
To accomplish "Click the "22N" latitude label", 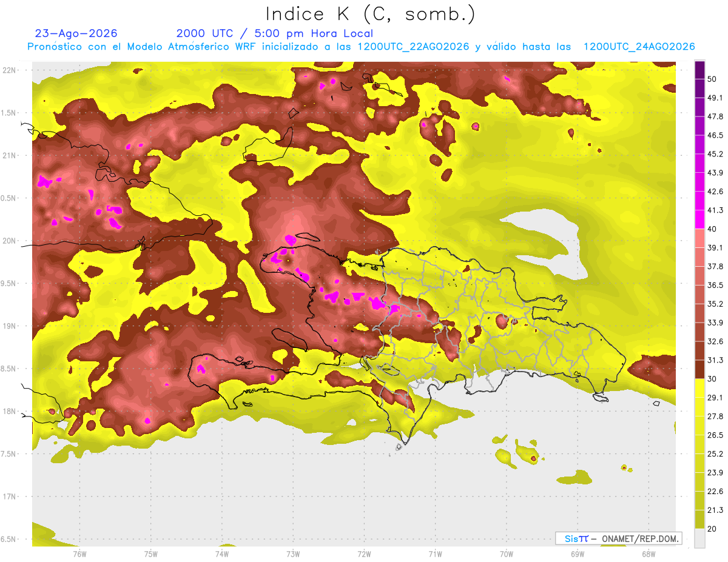I will click(10, 70).
